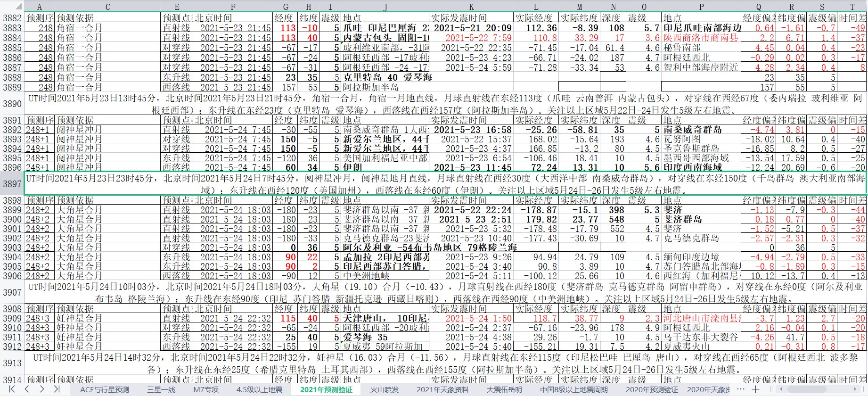Click merged cell starting UT时间2021年5月24日10时03分
Image resolution: width=868 pixels, height=396 pixels.
pyautogui.click(x=445, y=292)
